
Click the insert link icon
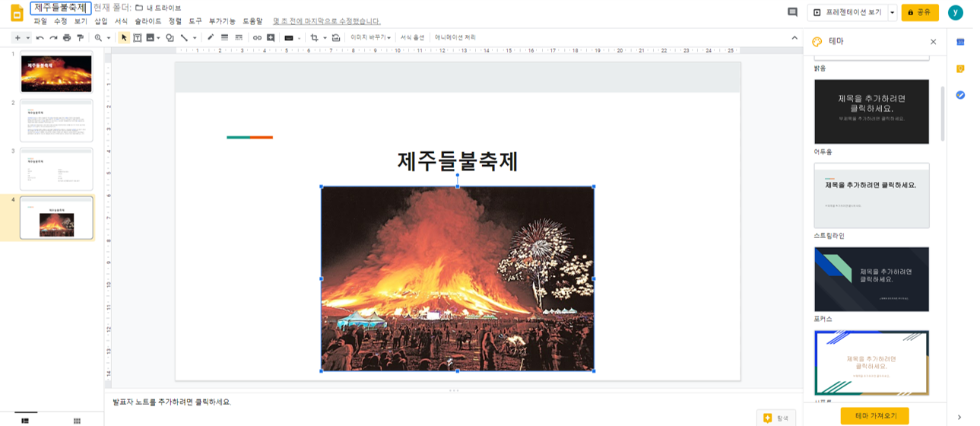pyautogui.click(x=257, y=37)
